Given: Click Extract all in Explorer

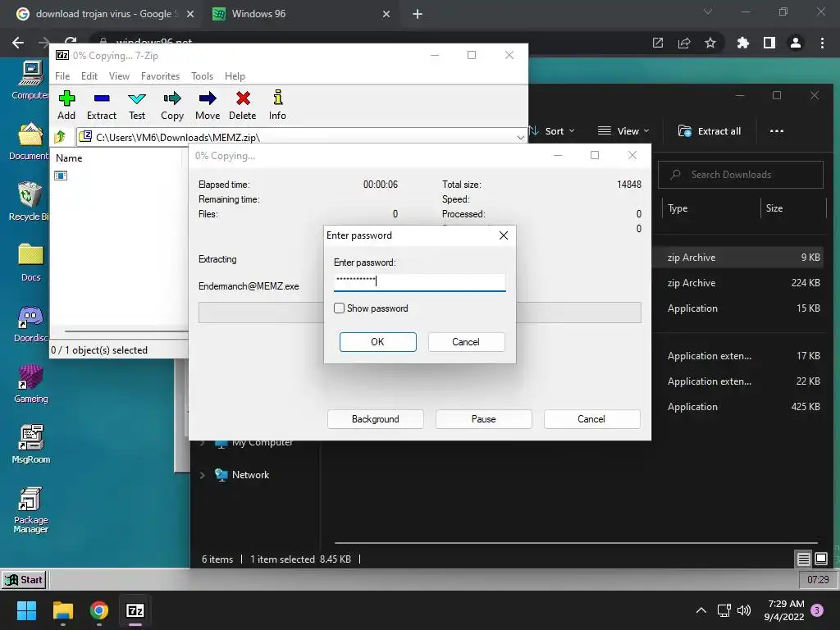Looking at the screenshot, I should [710, 131].
